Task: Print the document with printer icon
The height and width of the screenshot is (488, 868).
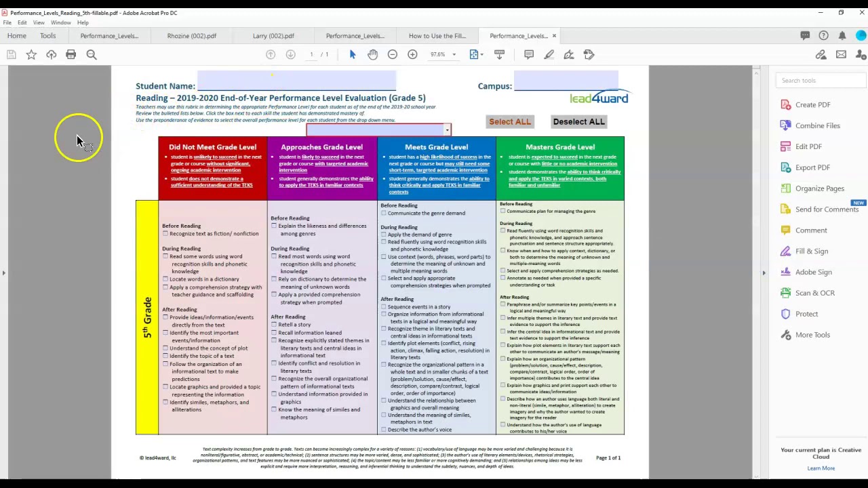Action: [x=71, y=54]
